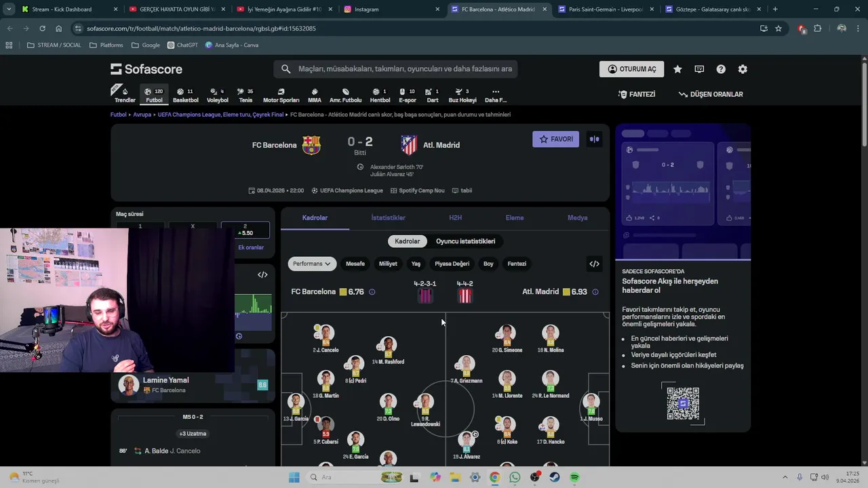868x488 pixels.
Task: Click the Sofascore search field
Action: tap(396, 69)
